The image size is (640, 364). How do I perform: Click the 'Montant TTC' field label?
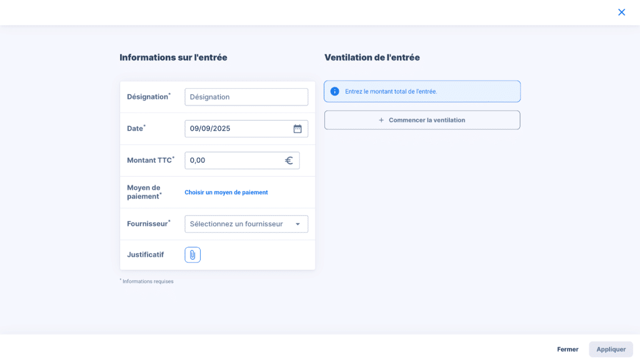coord(149,160)
